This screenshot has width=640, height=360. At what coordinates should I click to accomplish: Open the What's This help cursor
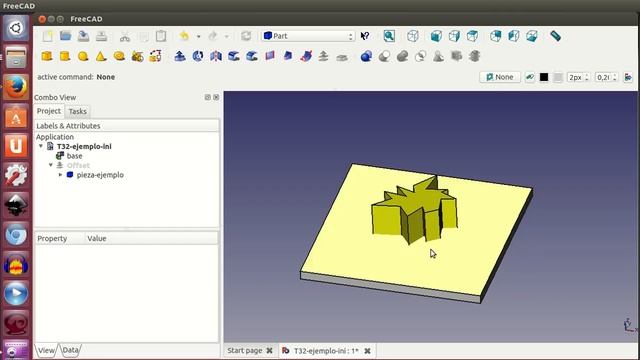[x=365, y=36]
